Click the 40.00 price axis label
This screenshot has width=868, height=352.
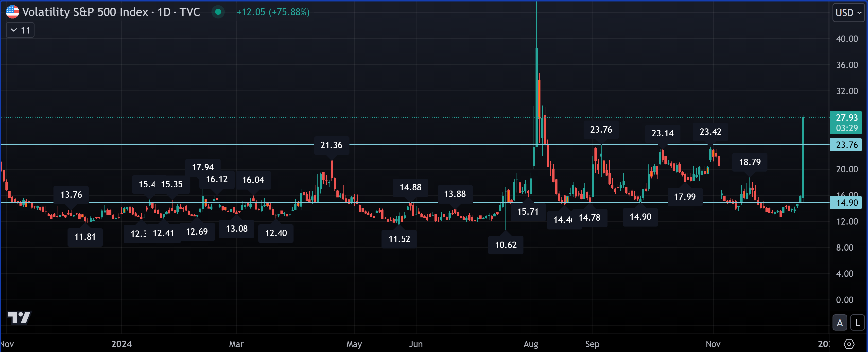(x=847, y=39)
